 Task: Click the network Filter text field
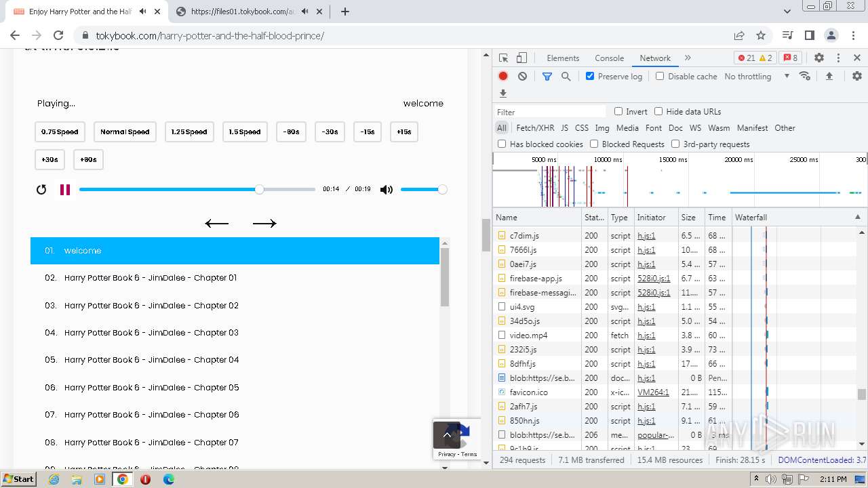coord(550,112)
